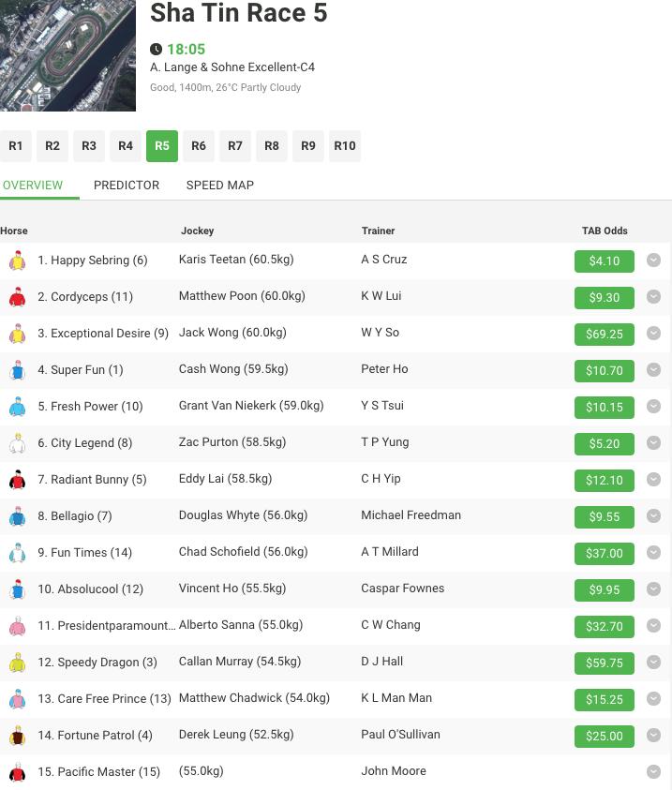Expand details for Pacific Master row

point(653,772)
